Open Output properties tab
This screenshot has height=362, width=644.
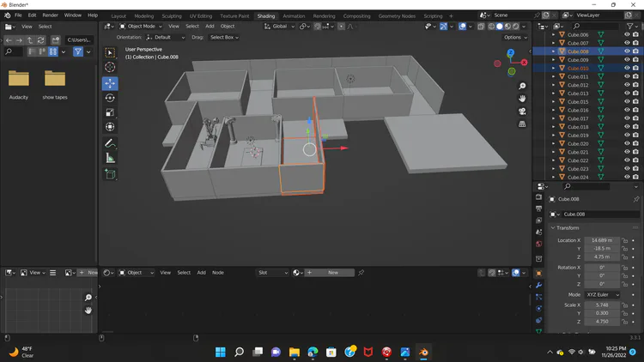(x=539, y=209)
